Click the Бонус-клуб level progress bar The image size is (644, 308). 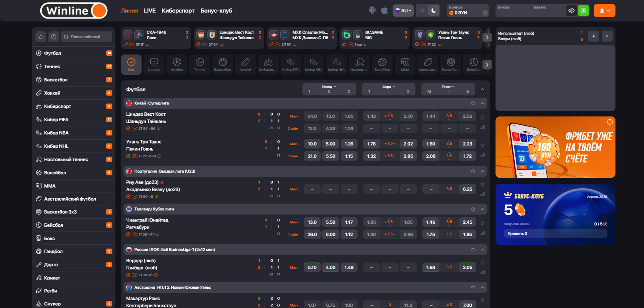click(555, 234)
